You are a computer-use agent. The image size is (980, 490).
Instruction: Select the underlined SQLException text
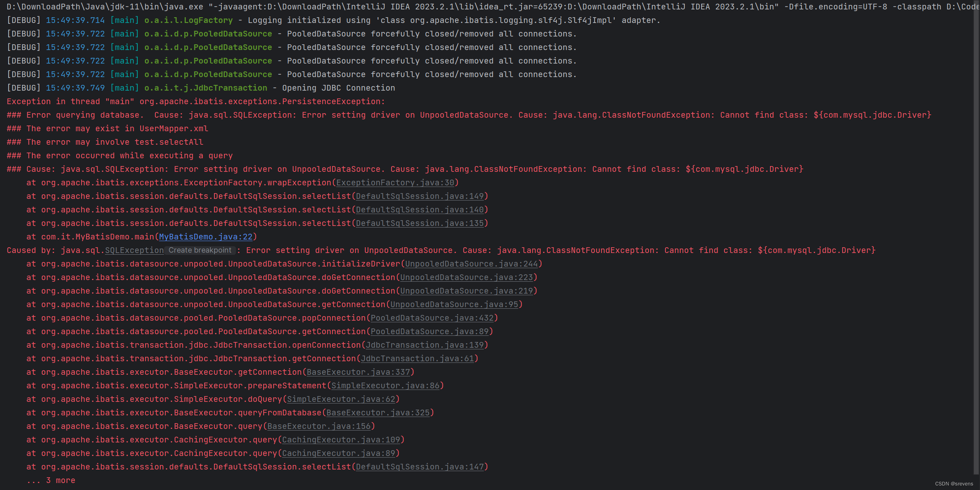pos(134,250)
